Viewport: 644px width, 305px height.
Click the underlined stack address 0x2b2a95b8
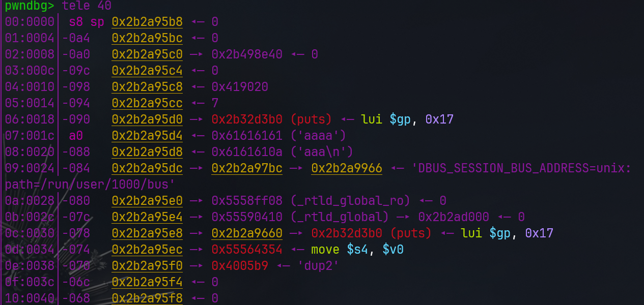click(147, 22)
